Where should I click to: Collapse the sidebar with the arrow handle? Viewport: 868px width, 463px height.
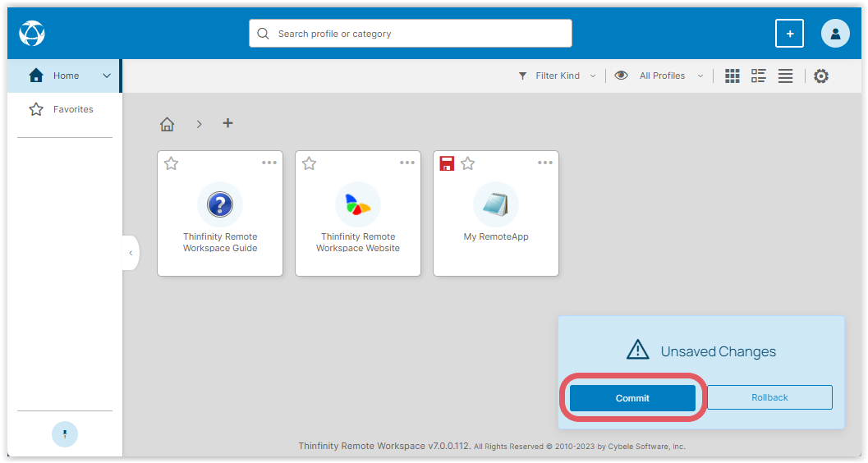pyautogui.click(x=131, y=253)
